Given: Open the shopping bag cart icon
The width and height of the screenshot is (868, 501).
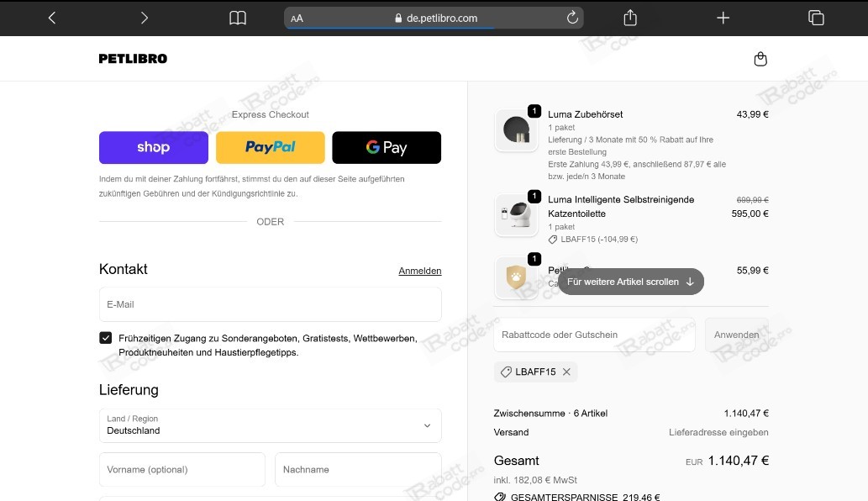Looking at the screenshot, I should pyautogui.click(x=760, y=59).
